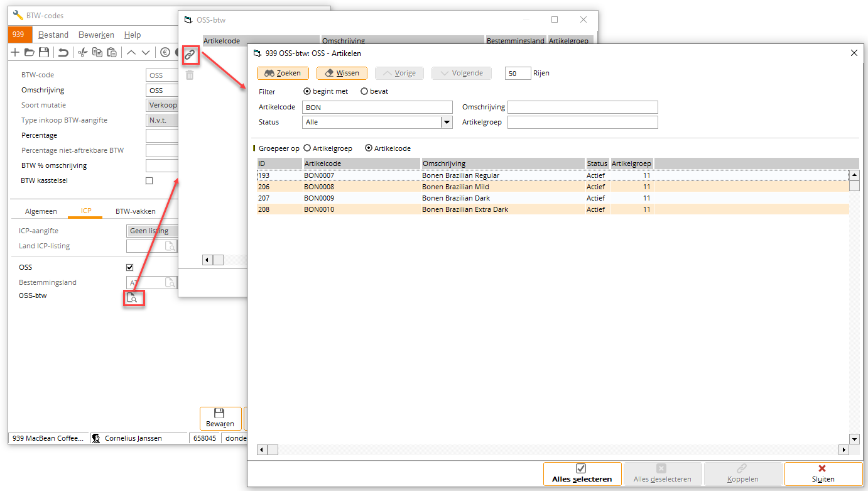Click the BTW-code field showing OSS

(162, 75)
